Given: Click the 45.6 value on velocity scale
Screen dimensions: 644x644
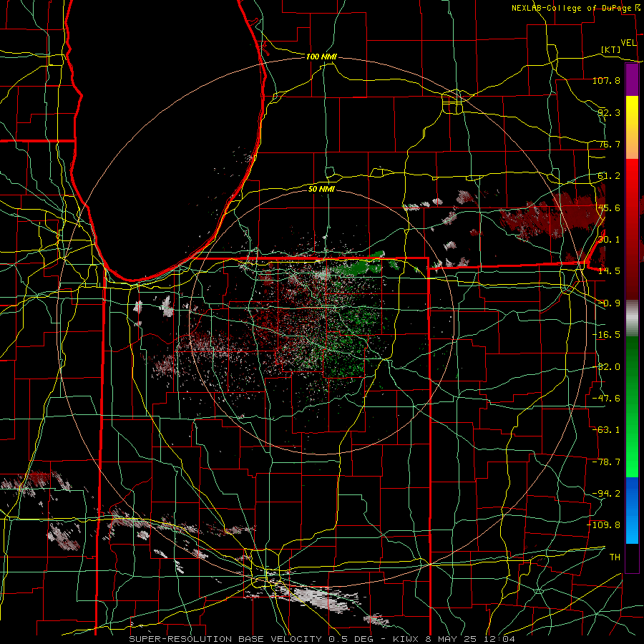Looking at the screenshot, I should (609, 208).
